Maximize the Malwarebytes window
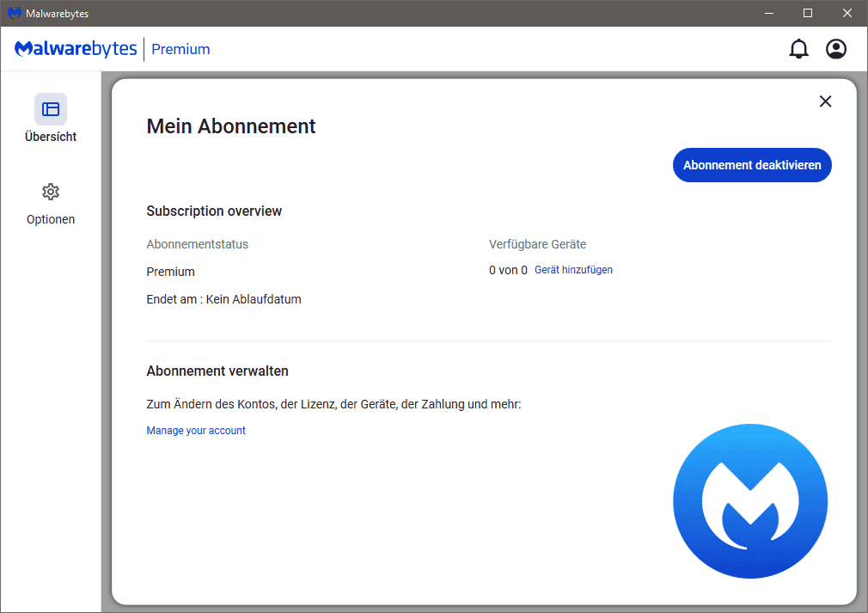 [x=808, y=13]
